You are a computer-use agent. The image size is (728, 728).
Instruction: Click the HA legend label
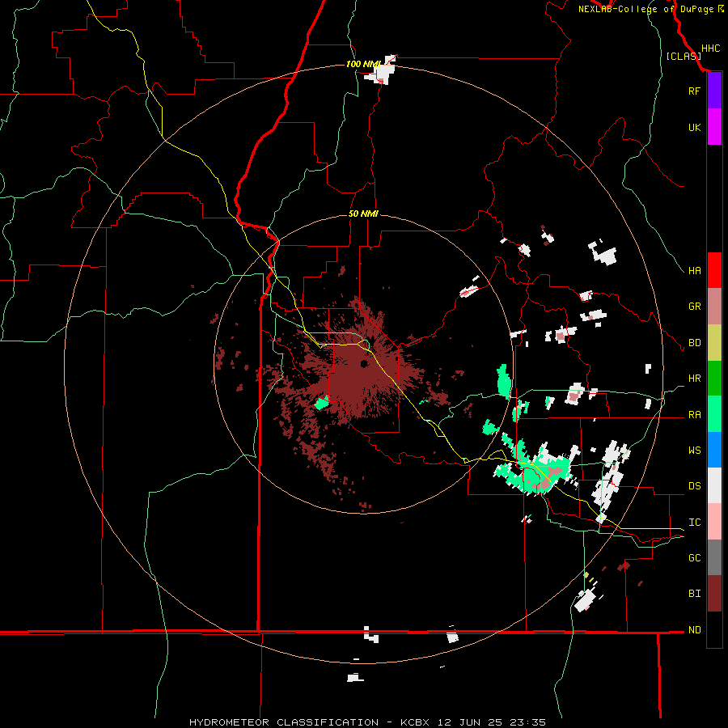click(694, 270)
